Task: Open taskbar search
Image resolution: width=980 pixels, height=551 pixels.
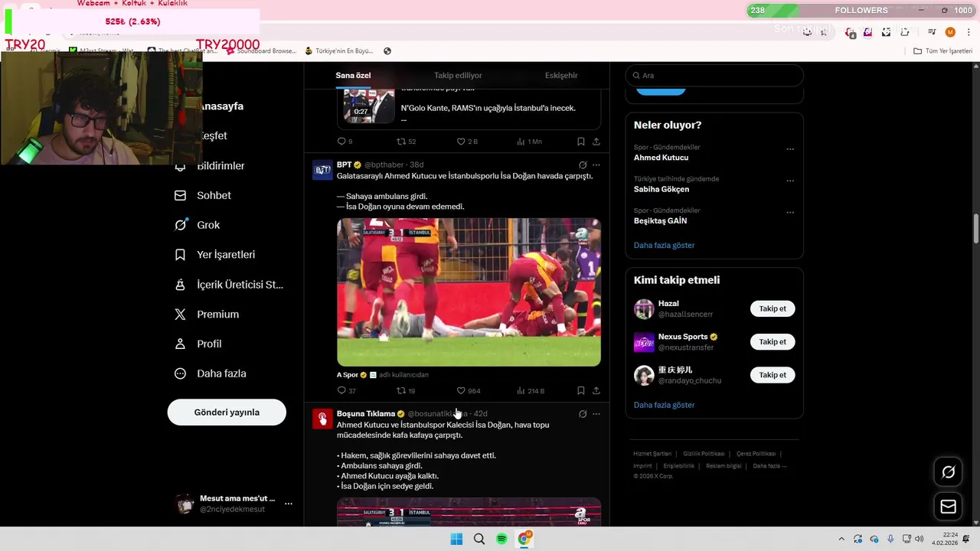Action: [x=479, y=539]
